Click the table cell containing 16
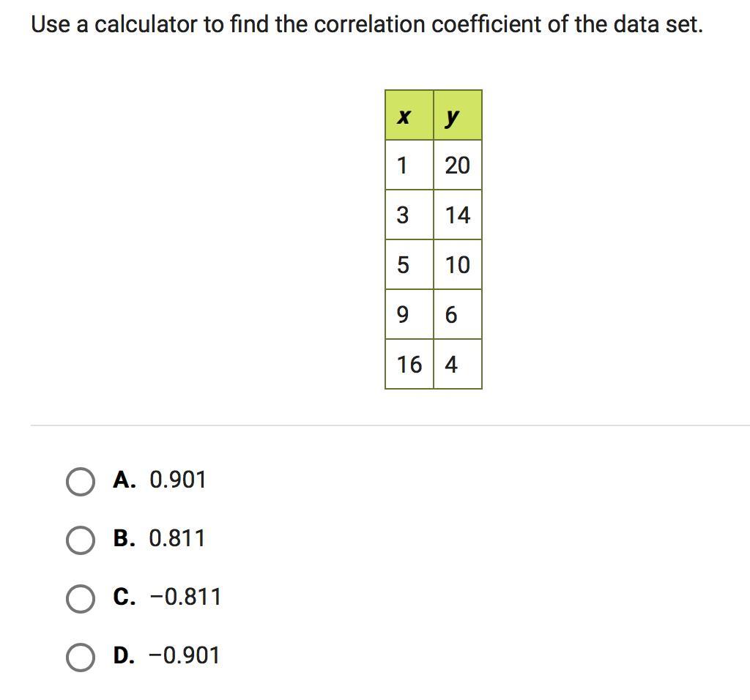Image resolution: width=750 pixels, height=700 pixels. click(x=409, y=364)
